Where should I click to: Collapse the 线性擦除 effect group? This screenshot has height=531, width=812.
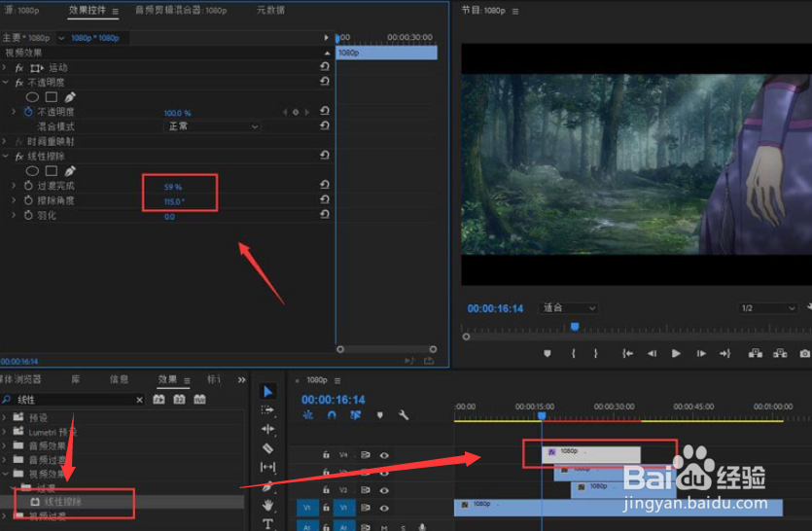(x=5, y=157)
